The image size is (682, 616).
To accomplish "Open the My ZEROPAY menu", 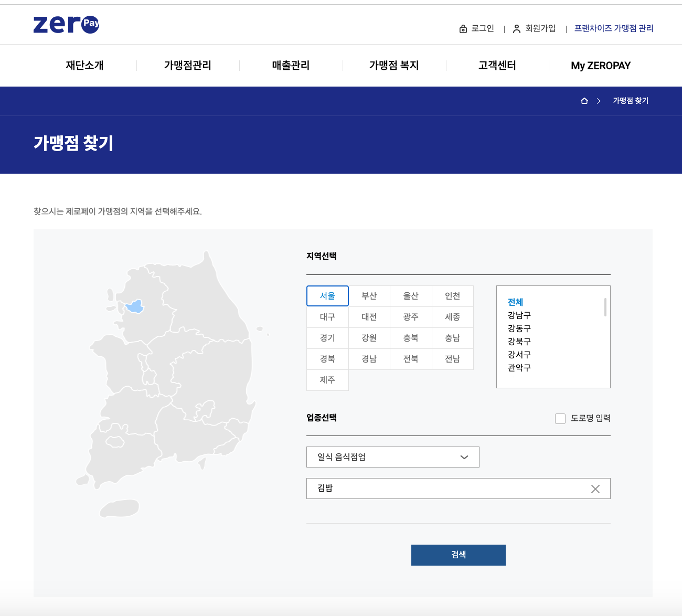I will [601, 65].
